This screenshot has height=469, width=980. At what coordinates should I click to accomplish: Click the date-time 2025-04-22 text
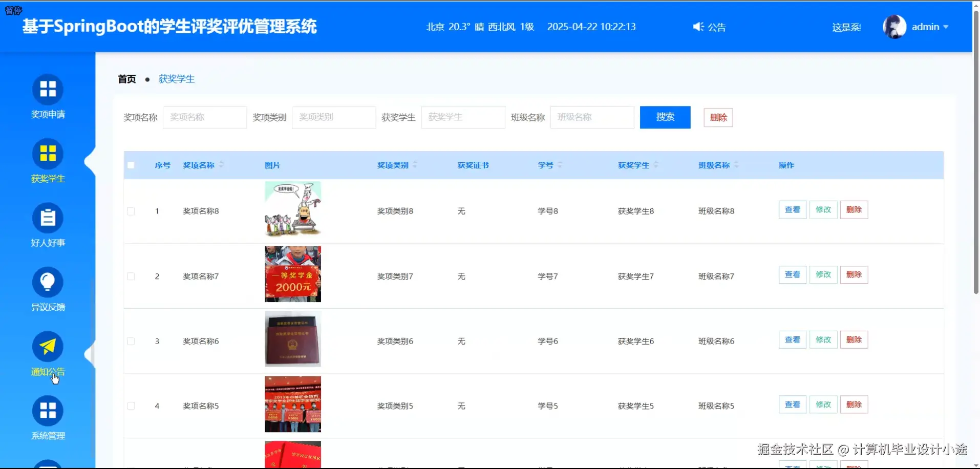point(591,27)
